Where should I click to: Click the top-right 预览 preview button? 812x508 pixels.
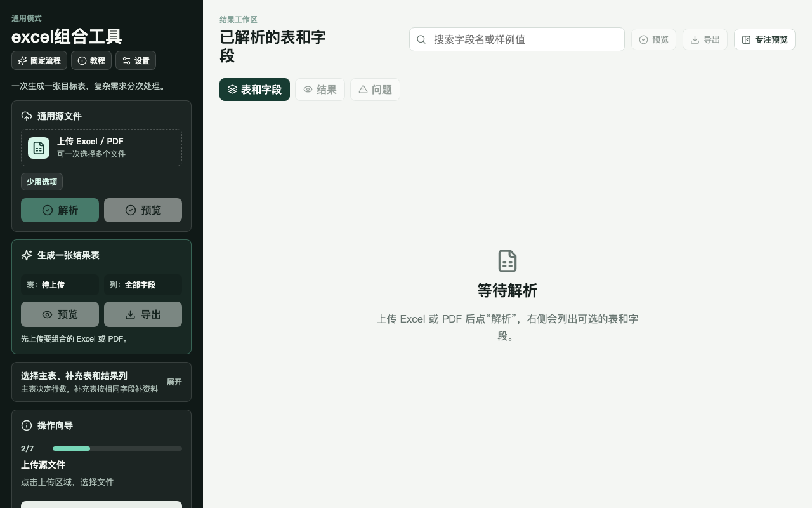(x=653, y=39)
